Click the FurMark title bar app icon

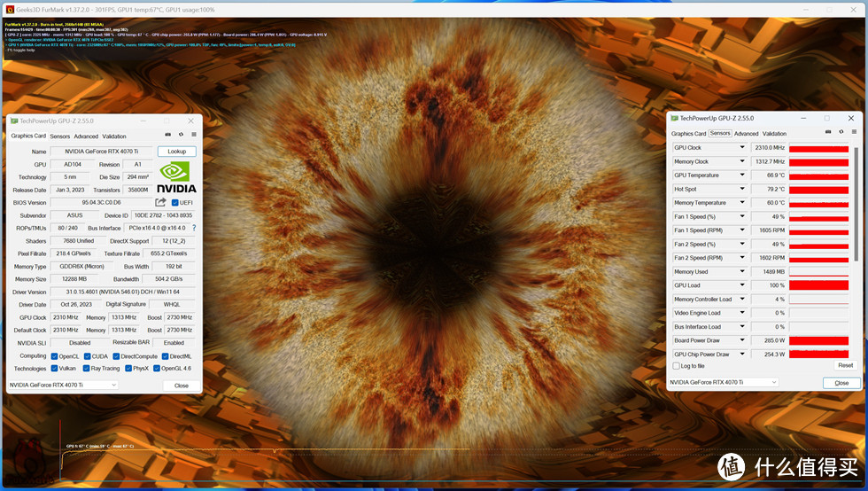[x=10, y=10]
